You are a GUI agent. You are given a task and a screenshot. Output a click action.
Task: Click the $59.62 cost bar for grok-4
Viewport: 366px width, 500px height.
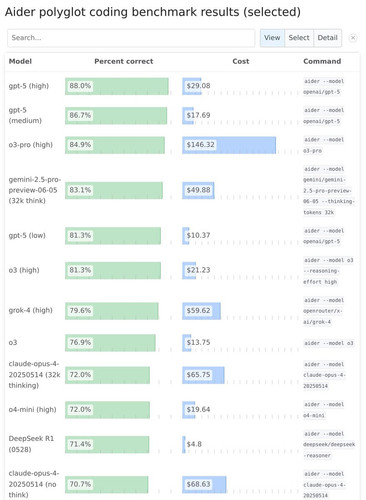click(x=201, y=311)
